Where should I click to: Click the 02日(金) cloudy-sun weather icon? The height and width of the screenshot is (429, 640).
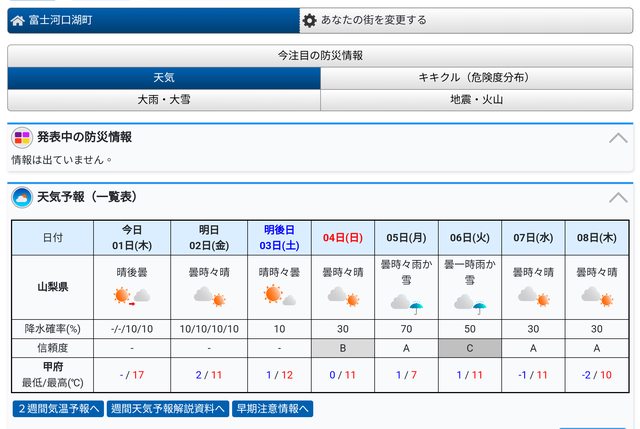(209, 296)
